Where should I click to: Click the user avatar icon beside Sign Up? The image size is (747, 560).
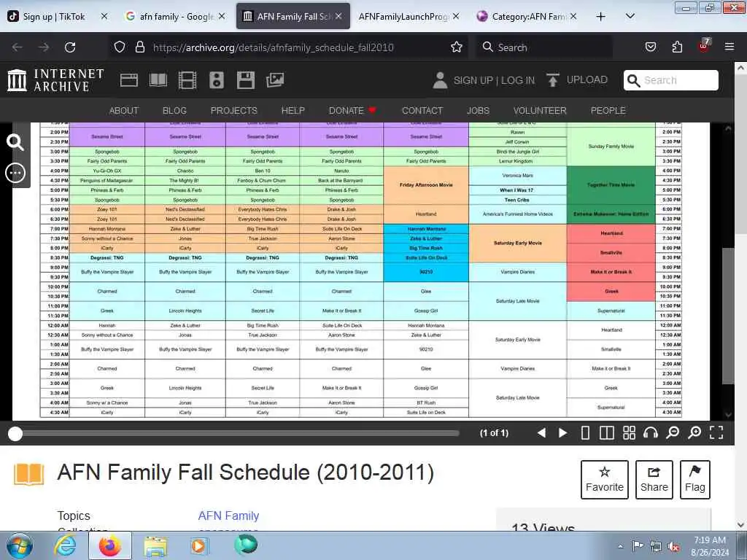pos(440,80)
